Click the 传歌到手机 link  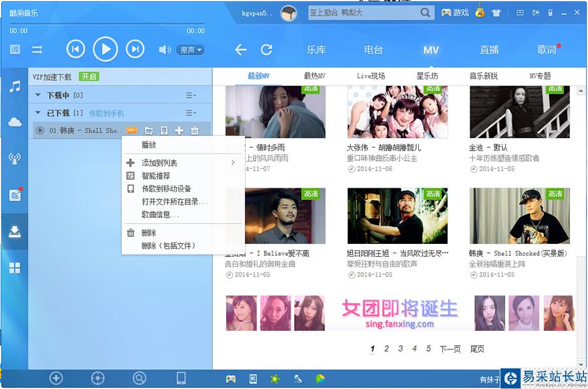click(106, 113)
